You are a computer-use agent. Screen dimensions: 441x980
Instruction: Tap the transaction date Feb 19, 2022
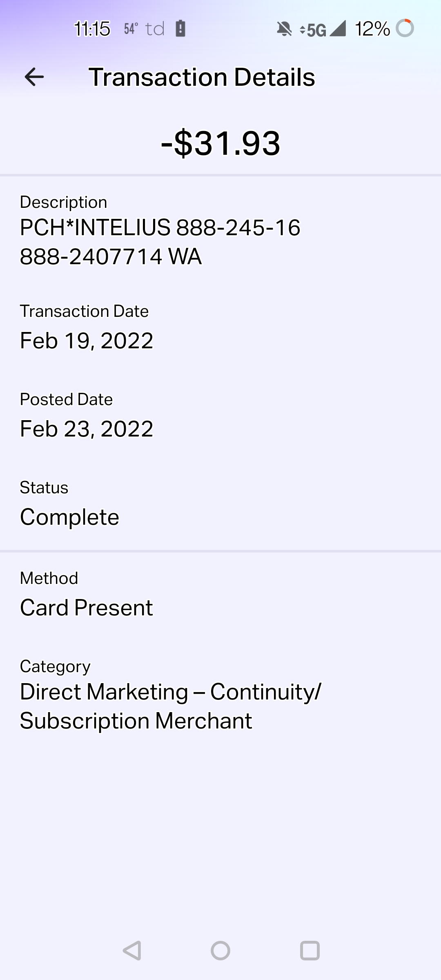coord(87,341)
